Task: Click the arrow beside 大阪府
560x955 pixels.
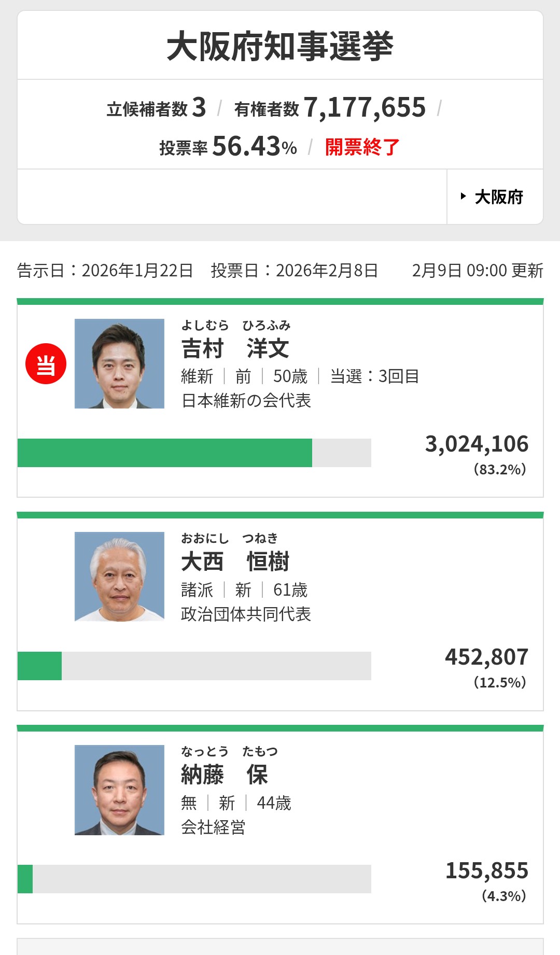Action: (x=463, y=196)
